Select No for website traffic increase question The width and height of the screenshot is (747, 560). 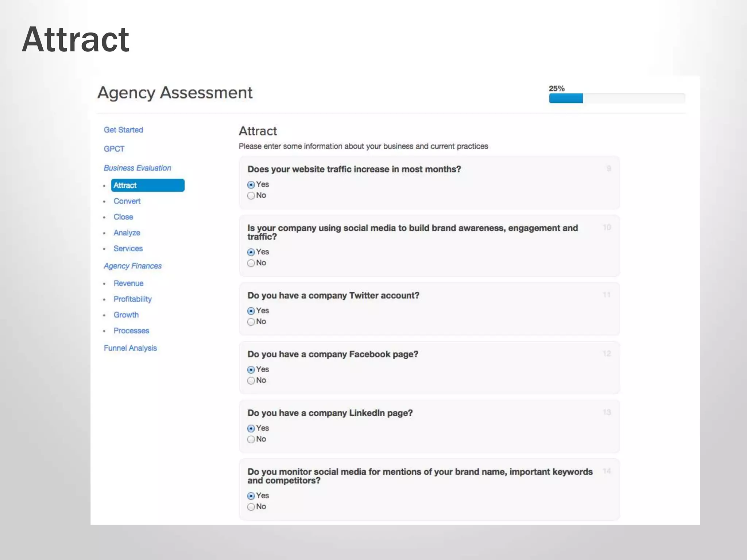(x=251, y=196)
